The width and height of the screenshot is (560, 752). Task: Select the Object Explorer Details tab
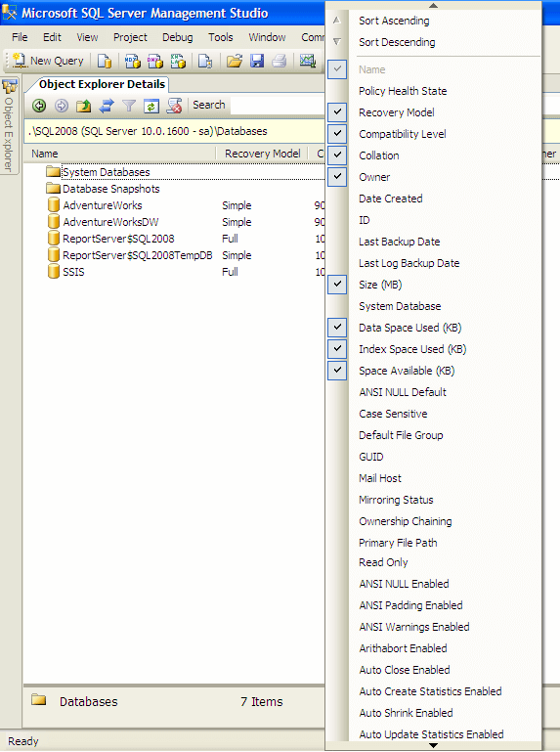coord(102,84)
